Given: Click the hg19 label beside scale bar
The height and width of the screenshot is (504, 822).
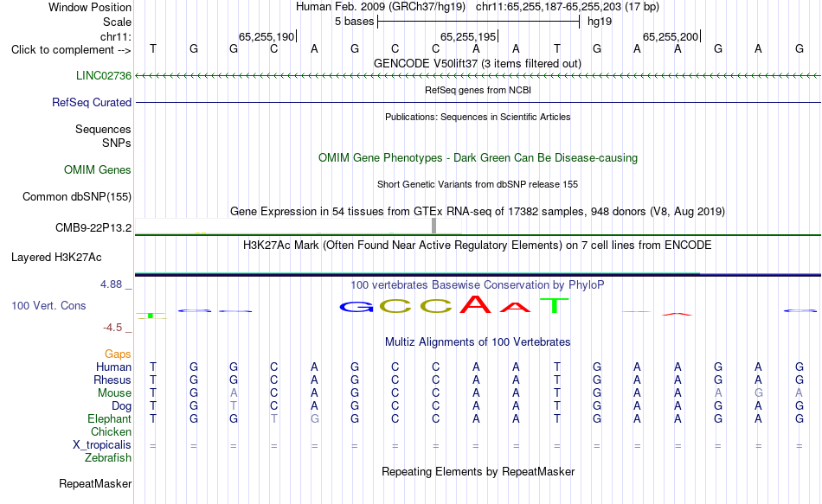Looking at the screenshot, I should pos(600,22).
